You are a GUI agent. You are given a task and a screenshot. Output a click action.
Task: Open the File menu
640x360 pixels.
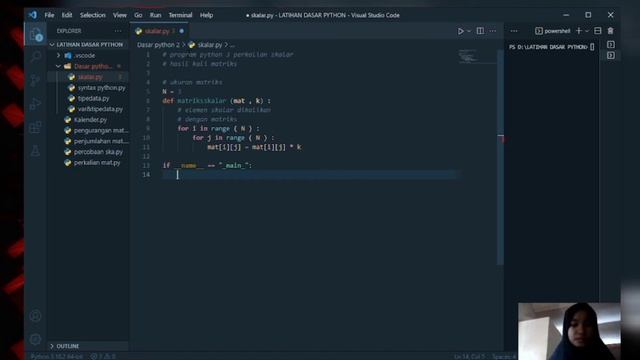(x=49, y=15)
